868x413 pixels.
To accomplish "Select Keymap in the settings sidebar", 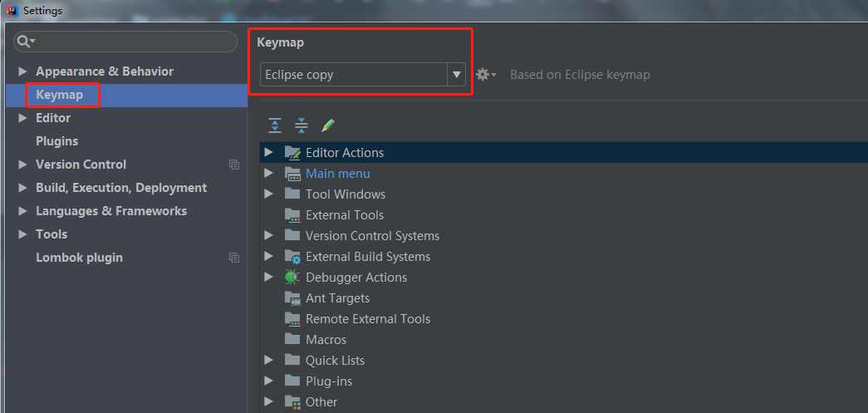I will tap(59, 95).
